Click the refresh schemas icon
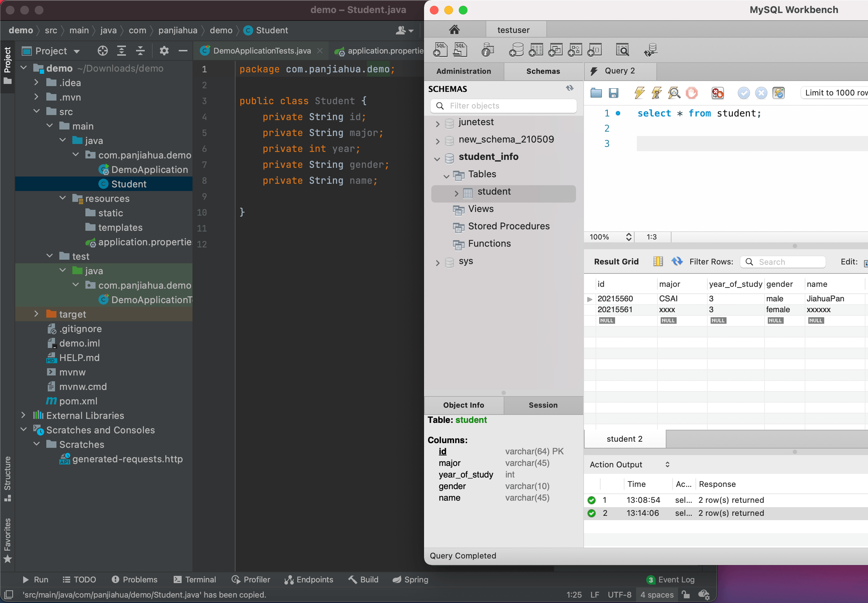 [x=570, y=88]
